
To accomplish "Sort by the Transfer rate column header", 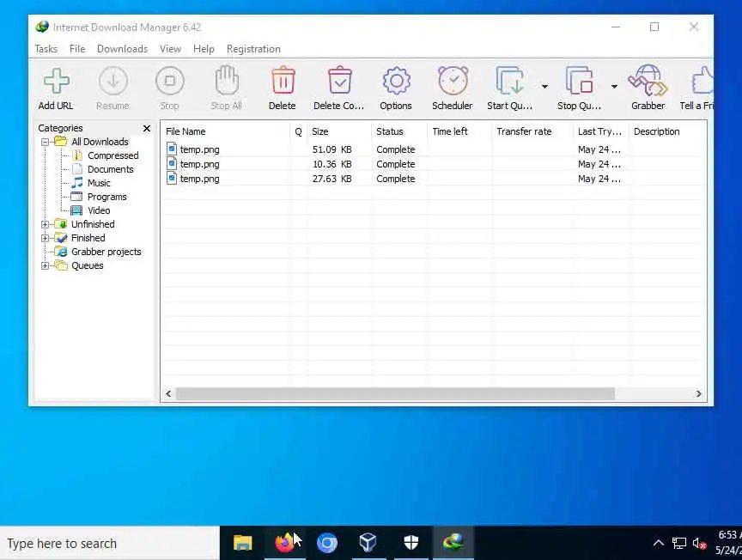I will [x=532, y=131].
